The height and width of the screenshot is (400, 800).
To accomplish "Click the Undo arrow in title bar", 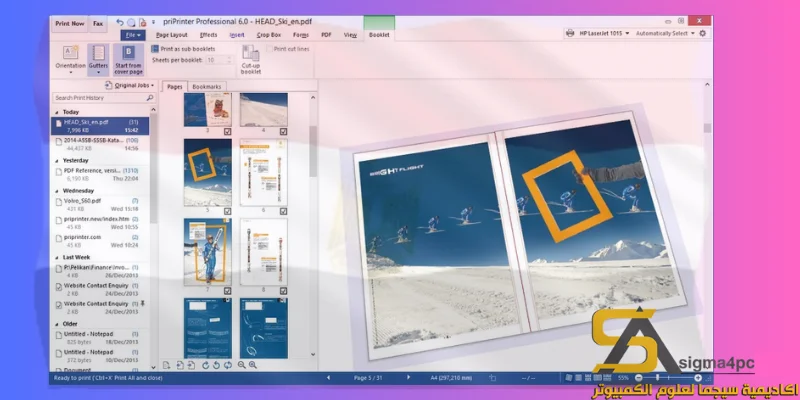I will pyautogui.click(x=120, y=22).
